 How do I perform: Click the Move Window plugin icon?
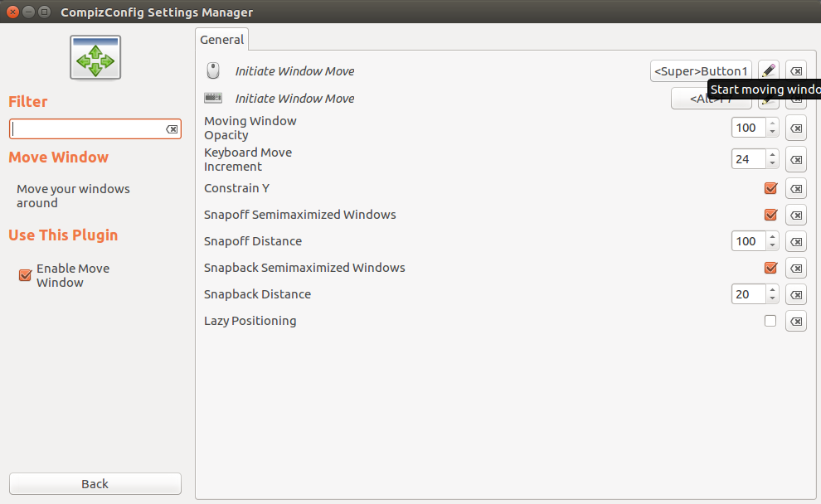(95, 58)
